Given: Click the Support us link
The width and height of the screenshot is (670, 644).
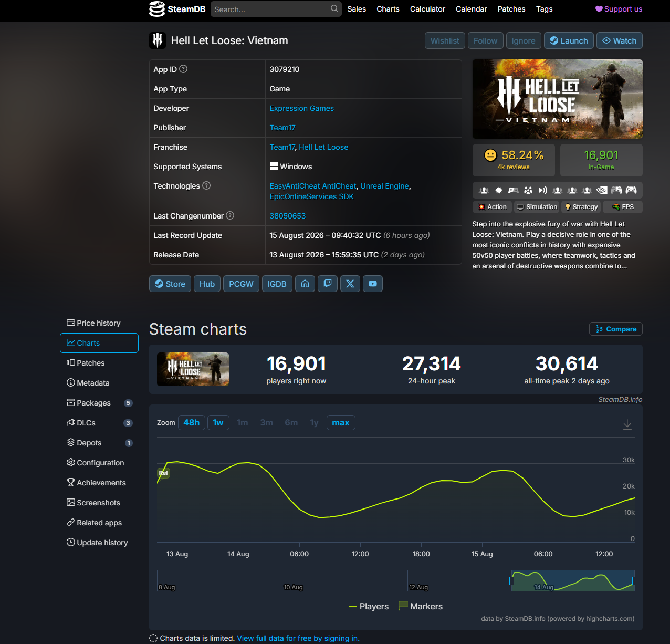Looking at the screenshot, I should (619, 9).
